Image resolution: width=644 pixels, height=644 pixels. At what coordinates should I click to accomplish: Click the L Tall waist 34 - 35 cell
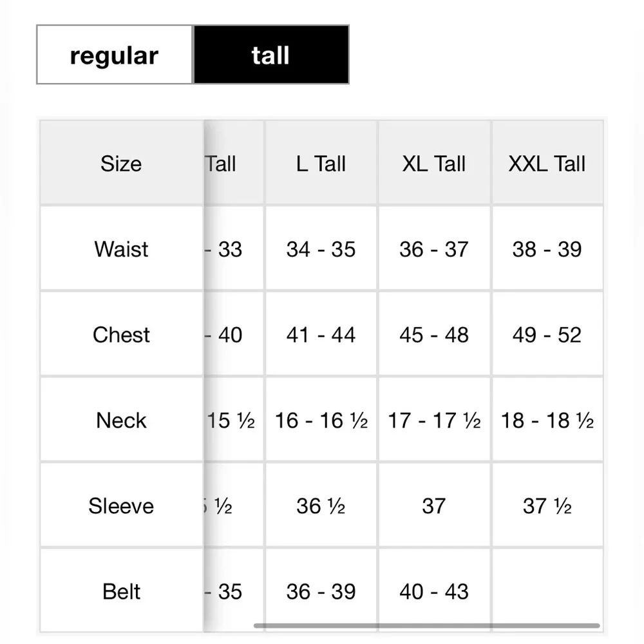click(321, 249)
